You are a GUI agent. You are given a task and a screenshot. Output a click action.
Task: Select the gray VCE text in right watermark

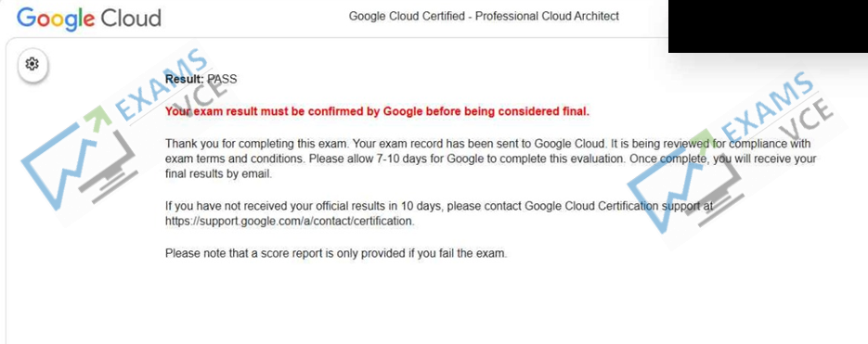(809, 122)
